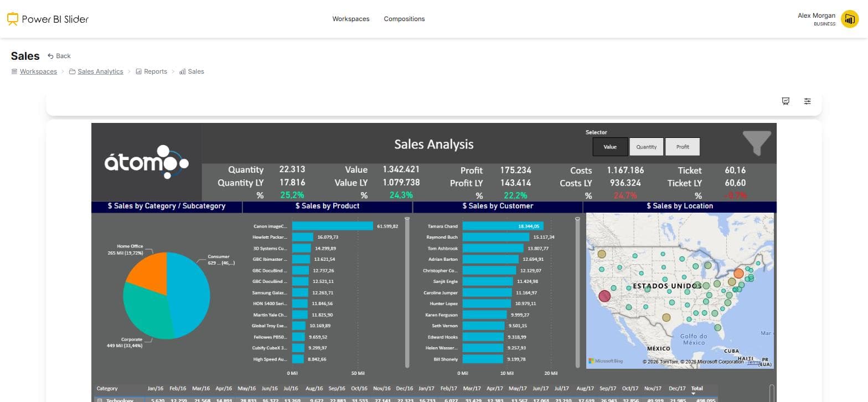The width and height of the screenshot is (868, 402).
Task: Click the funnel filter icon in the report
Action: (757, 143)
